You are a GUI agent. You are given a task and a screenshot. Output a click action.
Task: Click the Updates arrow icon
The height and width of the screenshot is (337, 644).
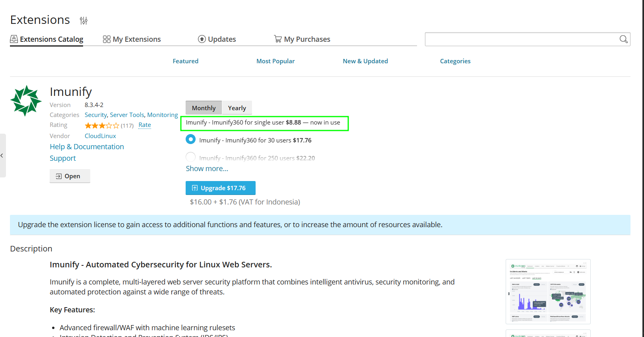click(x=202, y=39)
